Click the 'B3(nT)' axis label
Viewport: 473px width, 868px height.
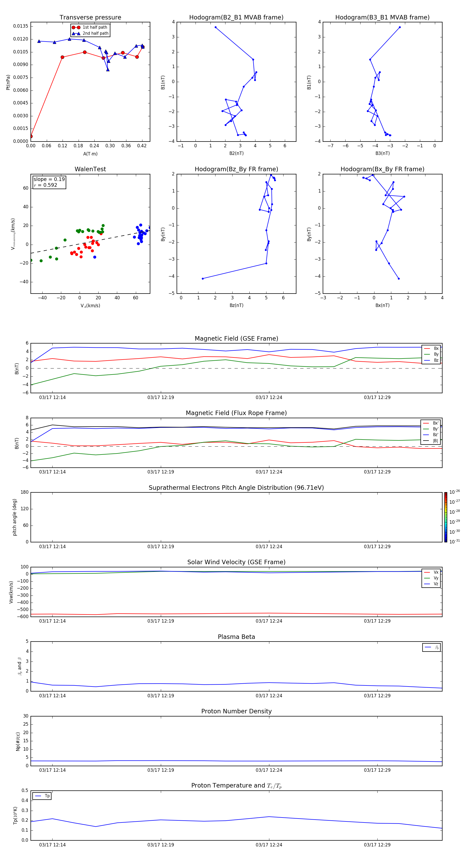tap(382, 153)
